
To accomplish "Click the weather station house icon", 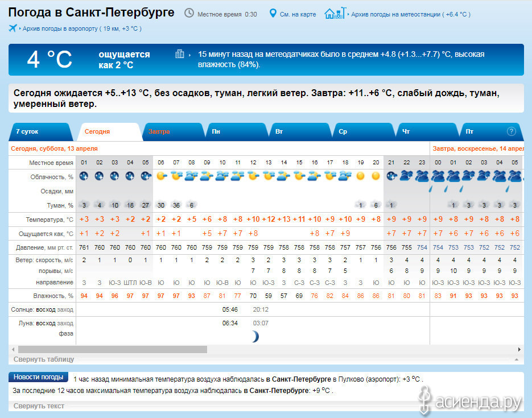I will pyautogui.click(x=335, y=13).
